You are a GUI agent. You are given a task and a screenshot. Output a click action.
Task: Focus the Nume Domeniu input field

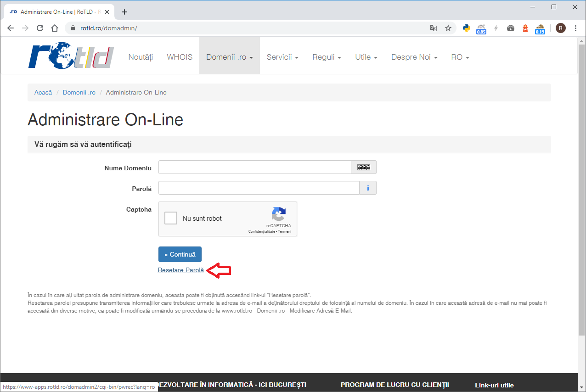point(254,168)
